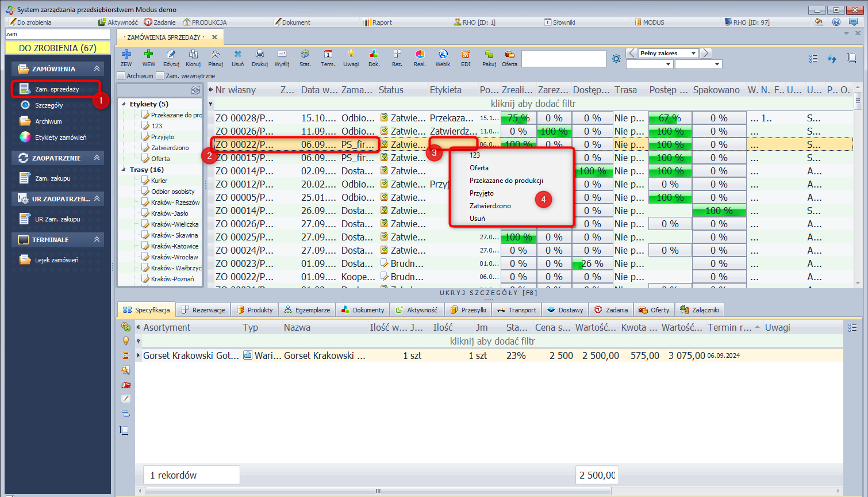Click the Pakuj packing icon
868x497 pixels.
point(489,58)
